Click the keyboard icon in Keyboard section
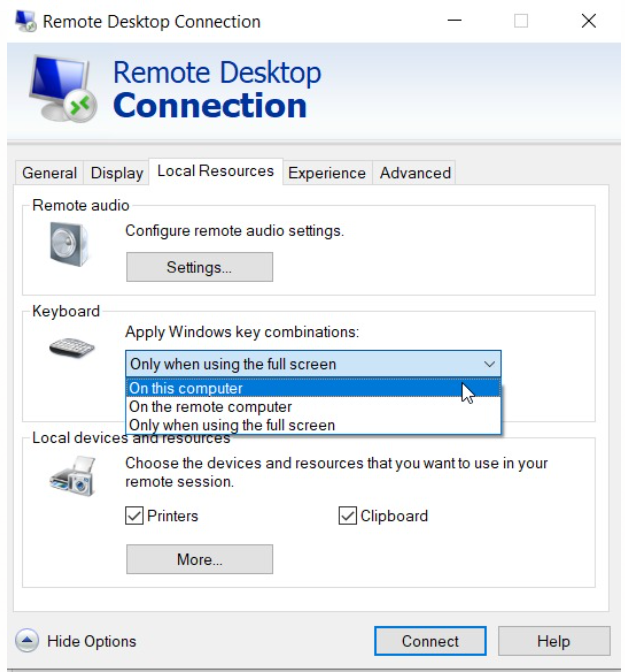Viewport: 625px width, 672px height. click(72, 347)
